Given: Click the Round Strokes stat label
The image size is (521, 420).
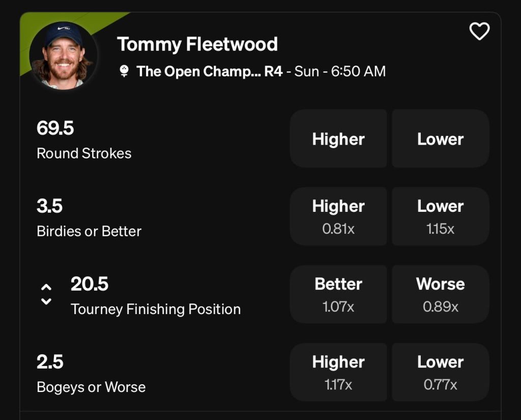Looking at the screenshot, I should [x=84, y=153].
